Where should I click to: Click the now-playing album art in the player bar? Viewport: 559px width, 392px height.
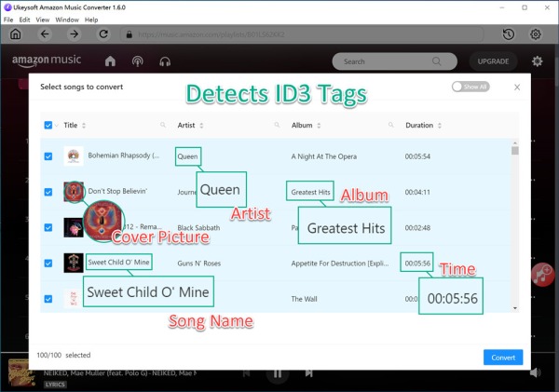[20, 372]
